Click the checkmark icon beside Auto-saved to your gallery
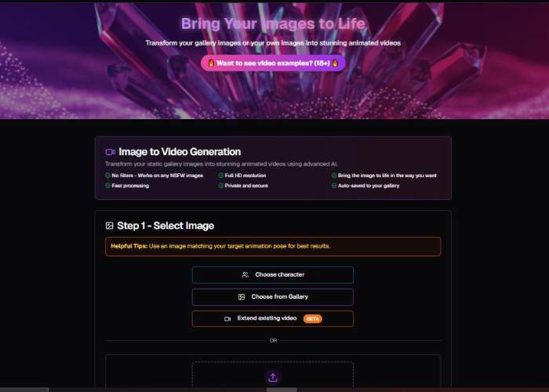Viewport: 549px width, 392px height. (334, 186)
